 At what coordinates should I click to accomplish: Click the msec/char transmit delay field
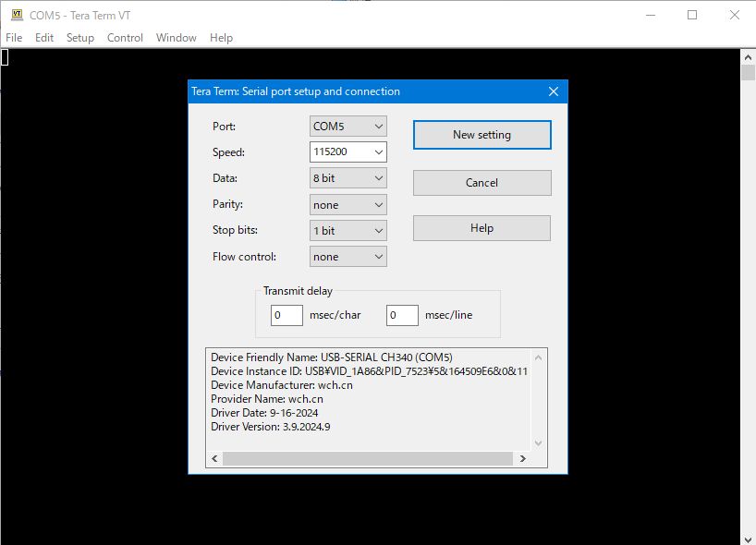pyautogui.click(x=287, y=315)
